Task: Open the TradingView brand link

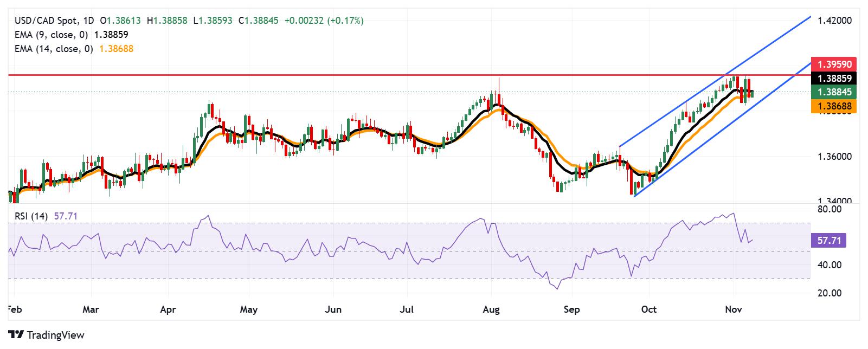Action: 46,335
